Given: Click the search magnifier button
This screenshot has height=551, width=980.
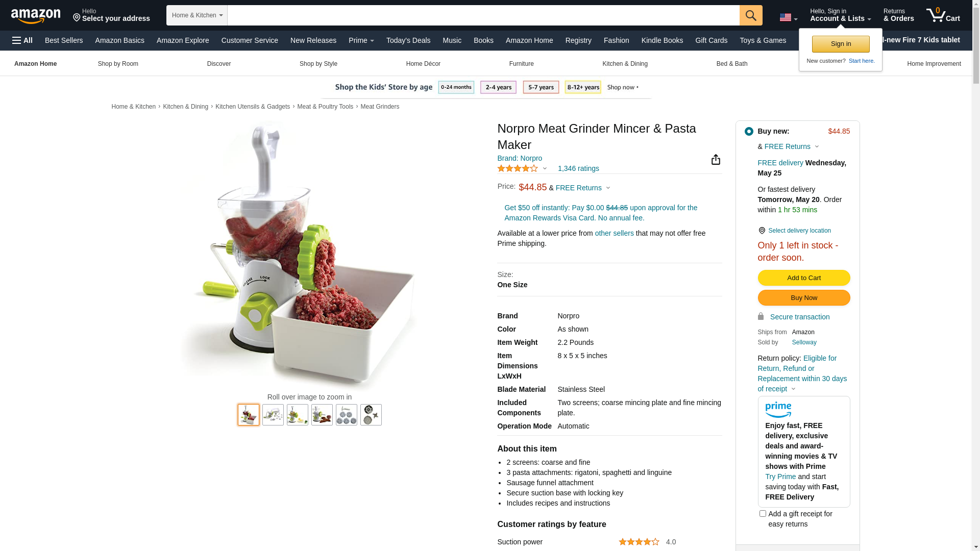Looking at the screenshot, I should tap(751, 15).
